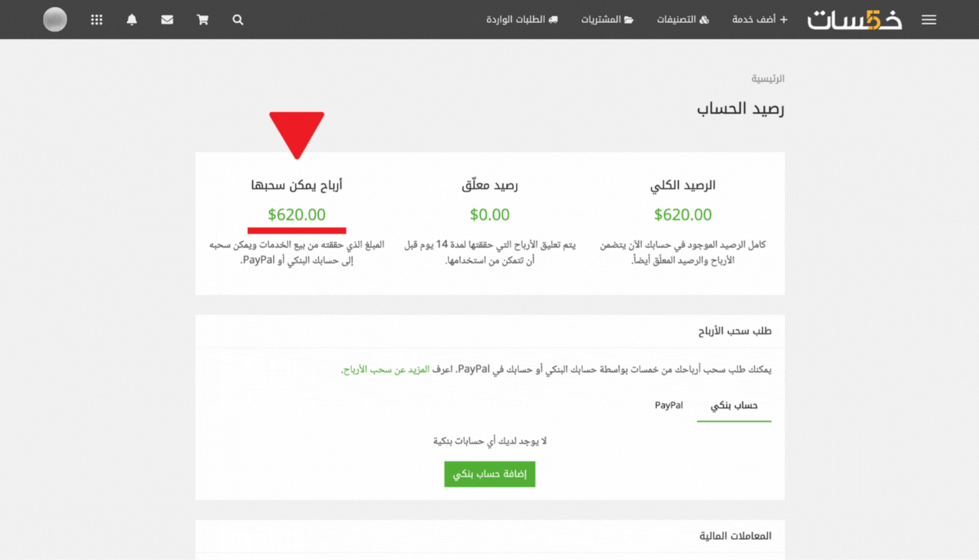Viewport: 979px width, 560px height.
Task: Click the إضافة حساب بنكي button
Action: pyautogui.click(x=489, y=474)
